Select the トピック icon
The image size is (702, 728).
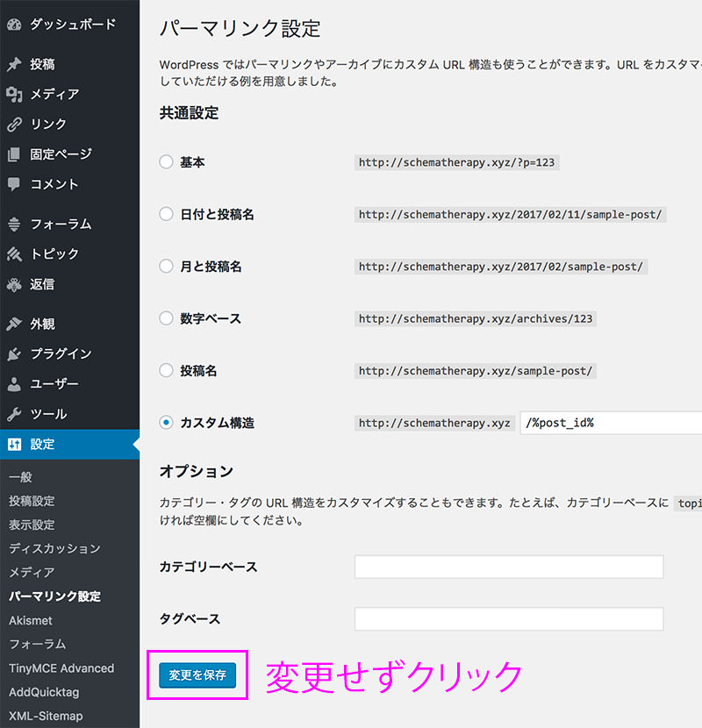coord(16,254)
